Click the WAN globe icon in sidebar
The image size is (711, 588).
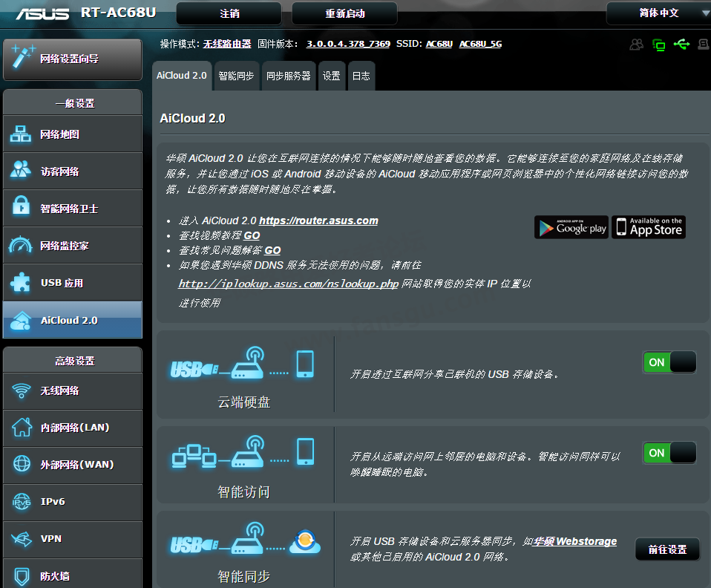coord(22,464)
